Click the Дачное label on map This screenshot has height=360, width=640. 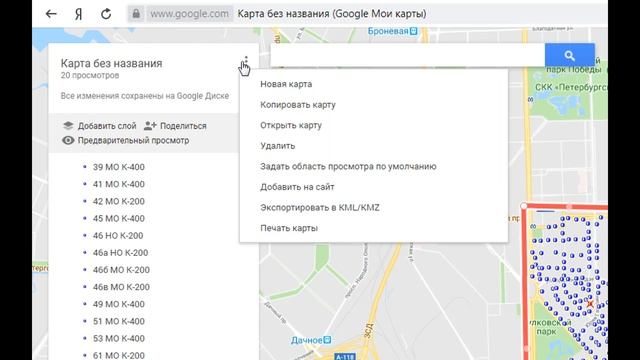307,340
